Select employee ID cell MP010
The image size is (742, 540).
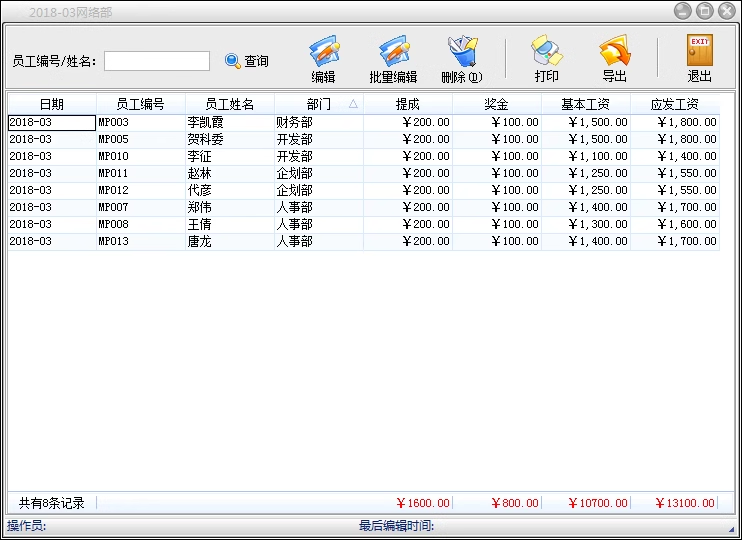click(141, 157)
